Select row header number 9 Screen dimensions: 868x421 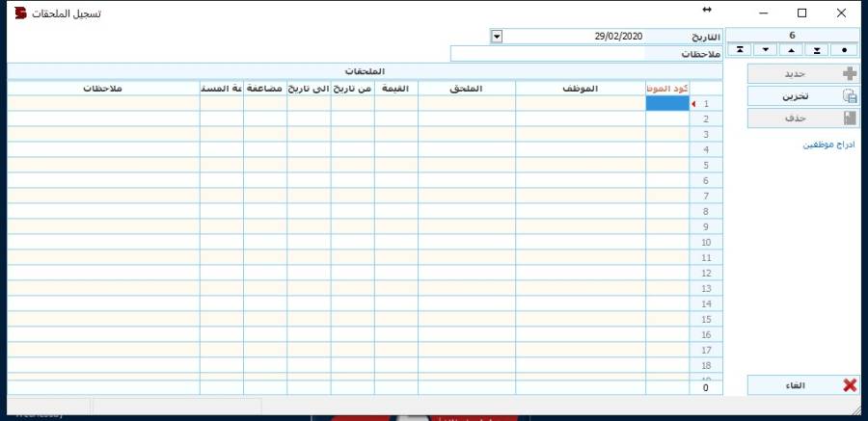tap(706, 226)
